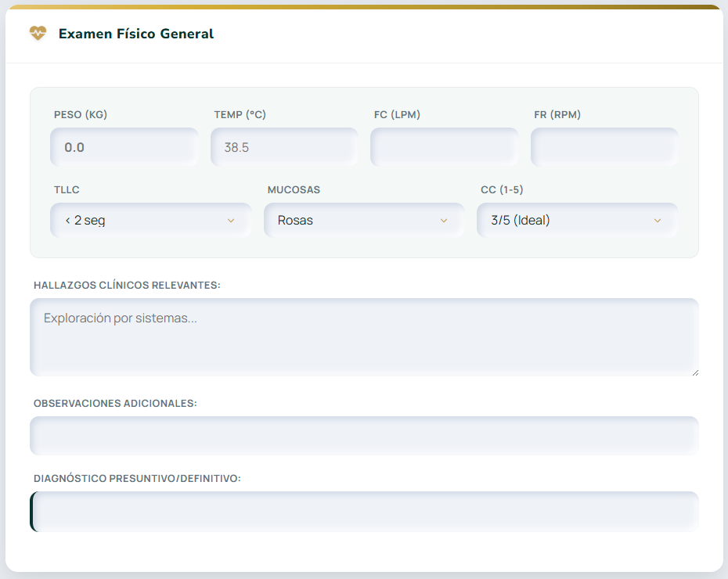Image resolution: width=728 pixels, height=579 pixels.
Task: Click the Temp (°C) input field
Action: click(284, 147)
